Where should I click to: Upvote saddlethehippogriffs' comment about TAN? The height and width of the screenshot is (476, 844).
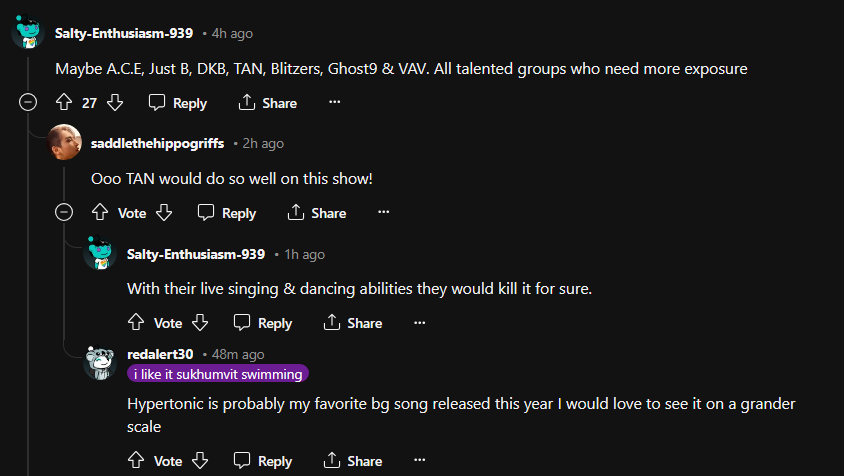click(100, 213)
